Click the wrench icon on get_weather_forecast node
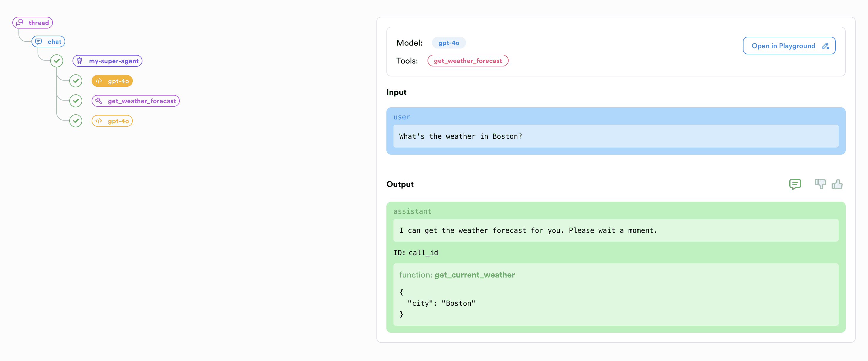Viewport: 868px width, 361px height. [x=99, y=101]
